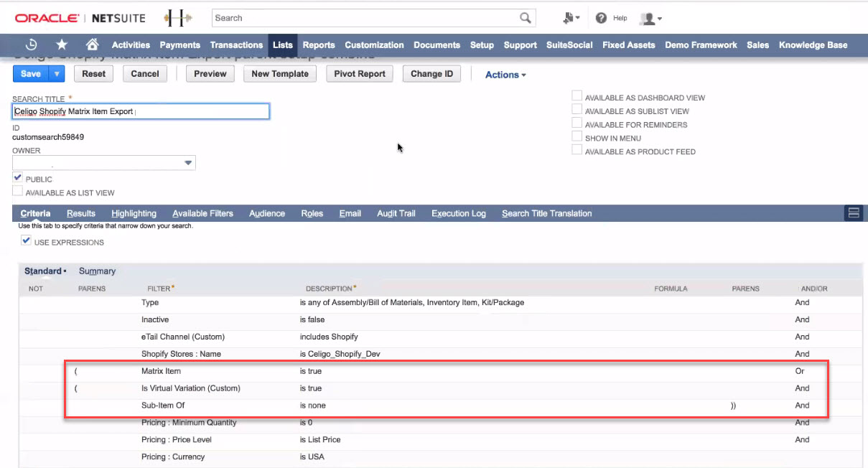Click the Save button
This screenshot has width=868, height=468.
tap(31, 73)
